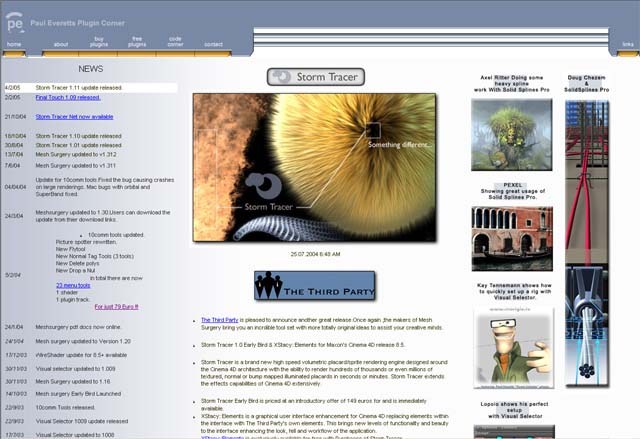Open the large Storm Tracer render image
The image size is (640, 439).
pos(314,167)
